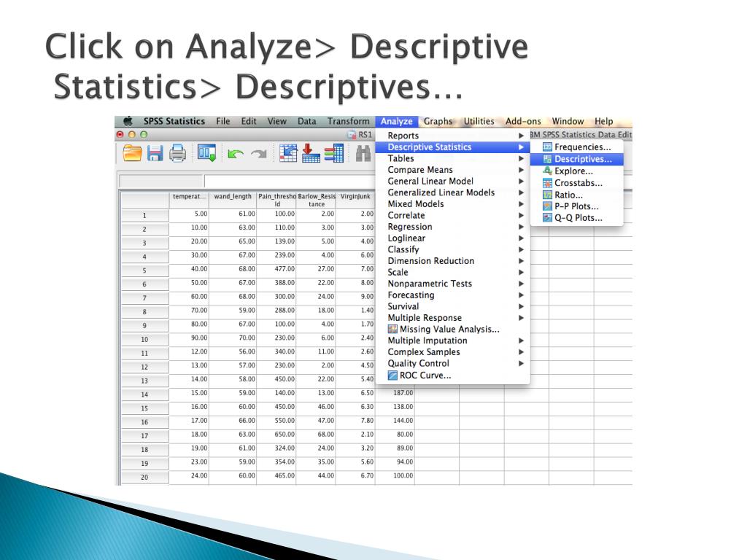Click the Missing Value Analysis icon

coord(392,329)
